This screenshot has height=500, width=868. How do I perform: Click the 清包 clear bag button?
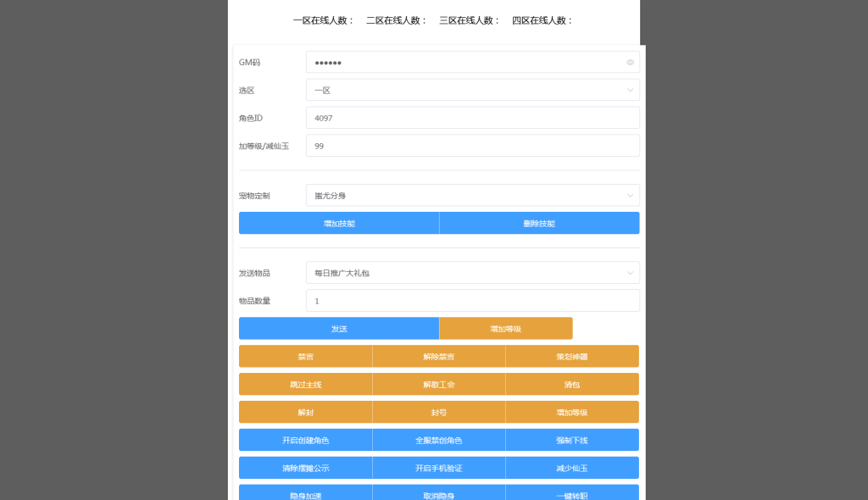(x=572, y=384)
